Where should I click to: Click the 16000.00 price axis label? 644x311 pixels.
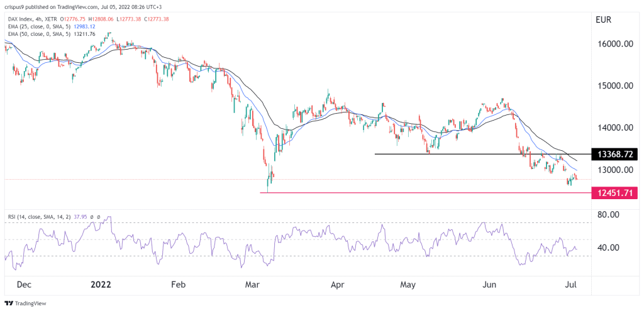coord(616,44)
